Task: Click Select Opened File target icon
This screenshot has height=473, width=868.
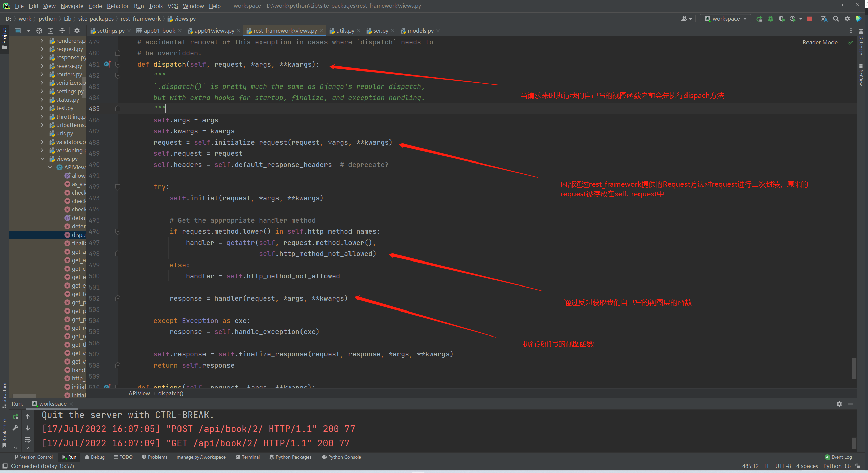Action: 39,31
